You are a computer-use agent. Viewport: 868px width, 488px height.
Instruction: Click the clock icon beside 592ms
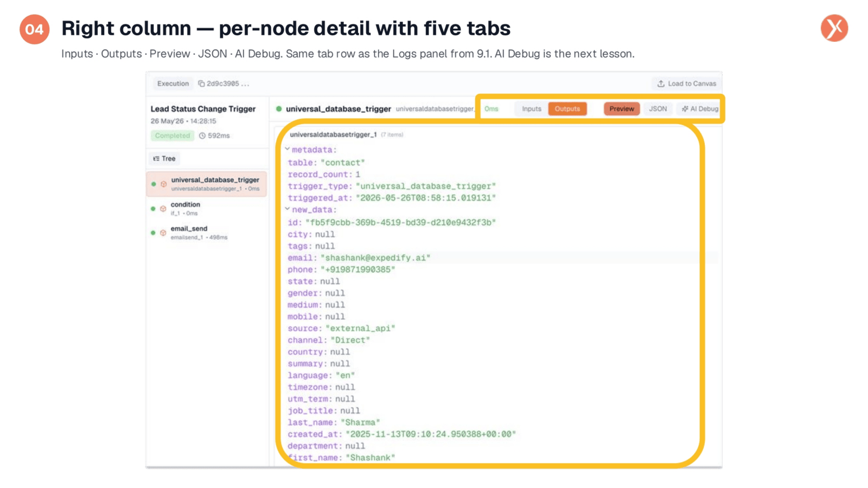(202, 136)
